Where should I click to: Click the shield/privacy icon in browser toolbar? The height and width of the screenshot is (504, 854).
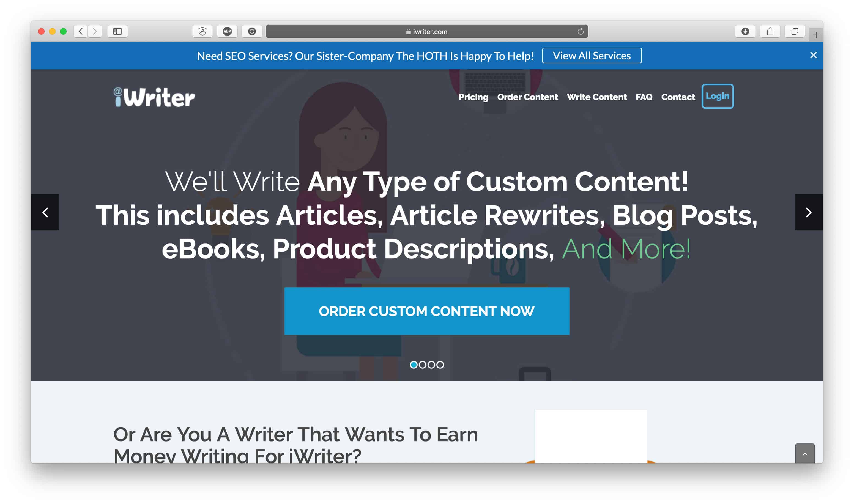pos(202,31)
